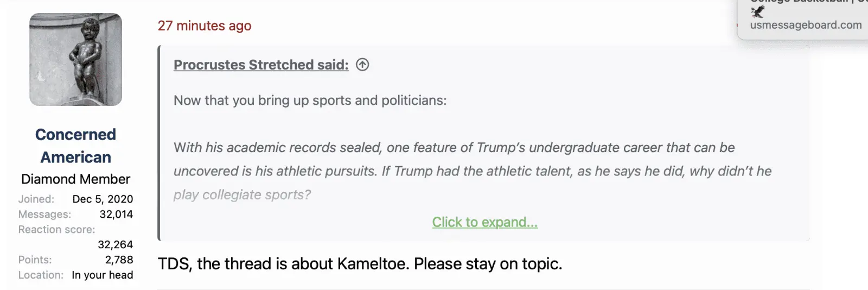The image size is (868, 290).
Task: Click quoted line about sports and politicians
Action: pyautogui.click(x=310, y=100)
